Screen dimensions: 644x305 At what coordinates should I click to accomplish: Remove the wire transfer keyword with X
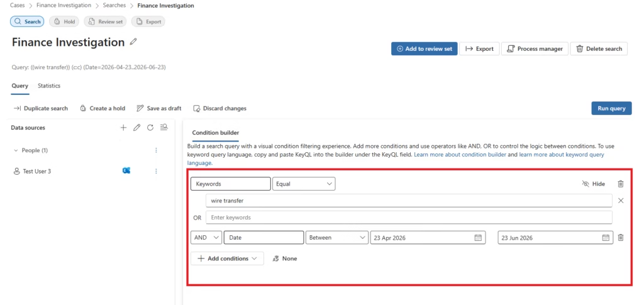pos(621,201)
